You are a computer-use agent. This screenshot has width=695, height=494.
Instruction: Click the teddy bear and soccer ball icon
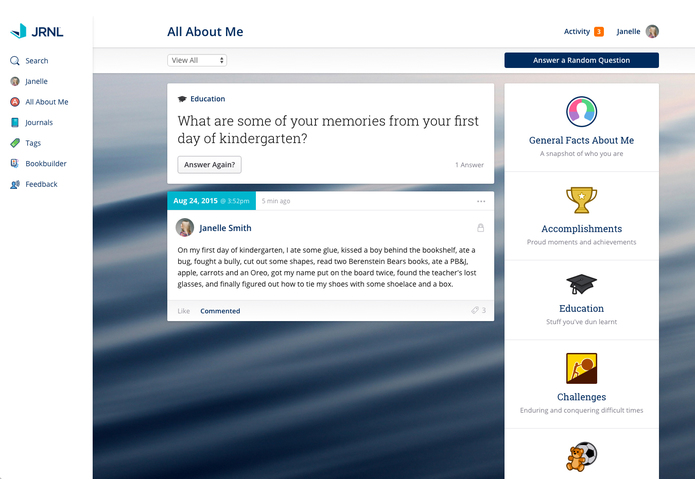(582, 456)
